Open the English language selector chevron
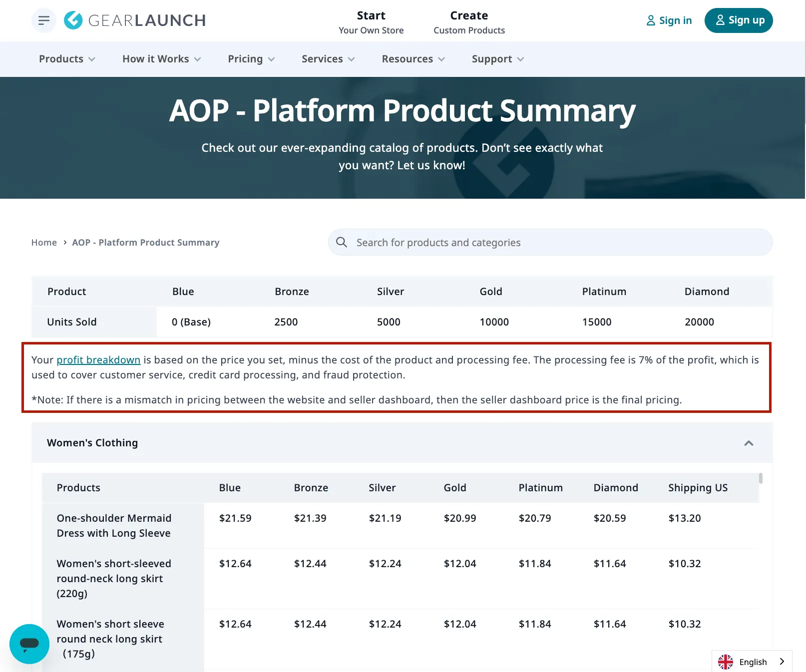The width and height of the screenshot is (806, 672). click(x=782, y=662)
